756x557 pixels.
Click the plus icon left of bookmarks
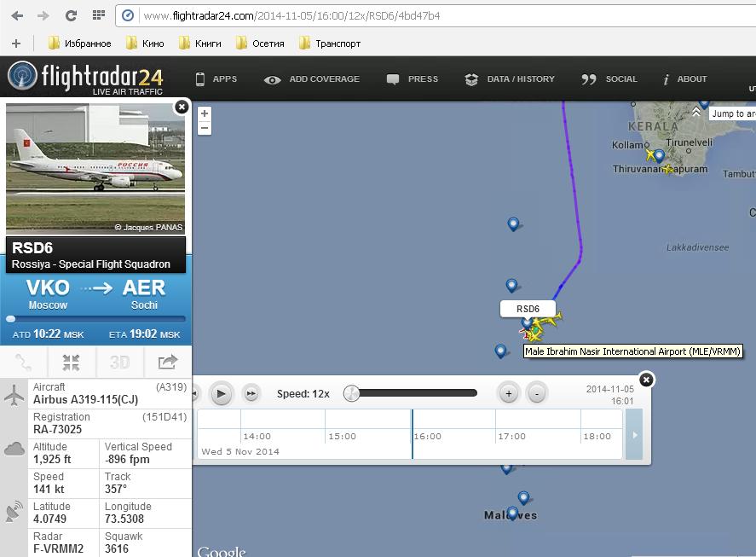click(16, 44)
